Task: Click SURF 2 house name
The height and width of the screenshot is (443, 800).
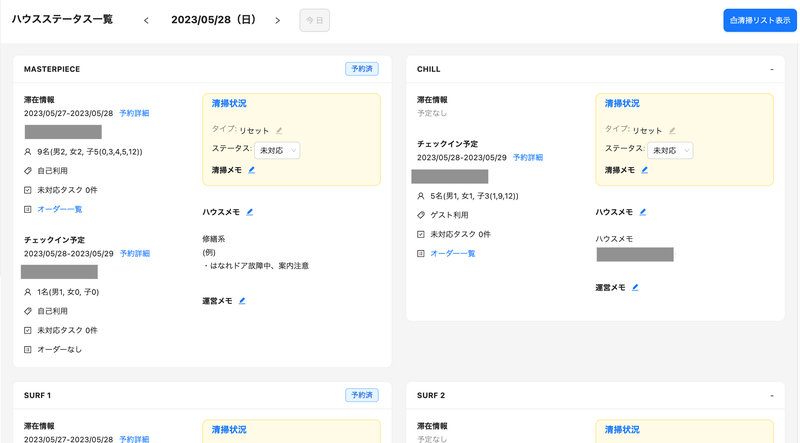Action: pos(431,396)
